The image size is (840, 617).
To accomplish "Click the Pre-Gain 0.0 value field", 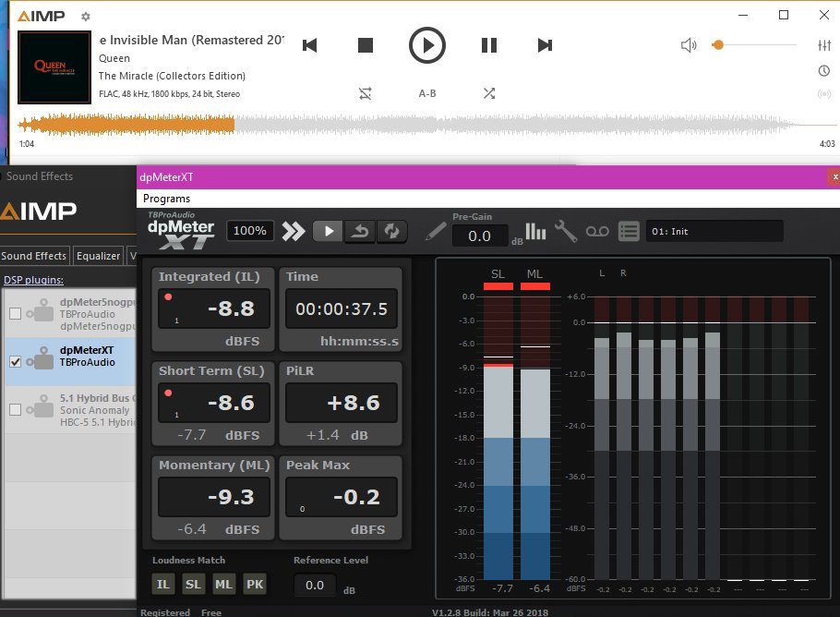I will [x=479, y=236].
